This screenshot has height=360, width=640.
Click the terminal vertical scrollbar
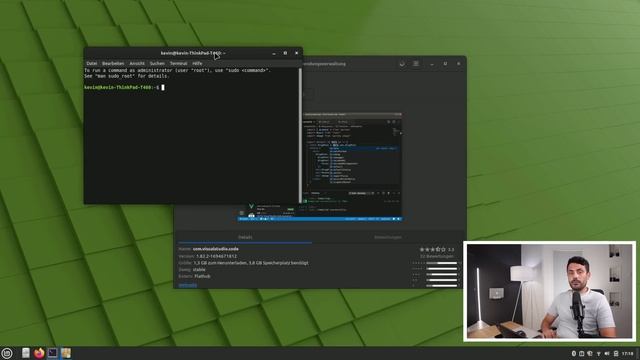301,135
